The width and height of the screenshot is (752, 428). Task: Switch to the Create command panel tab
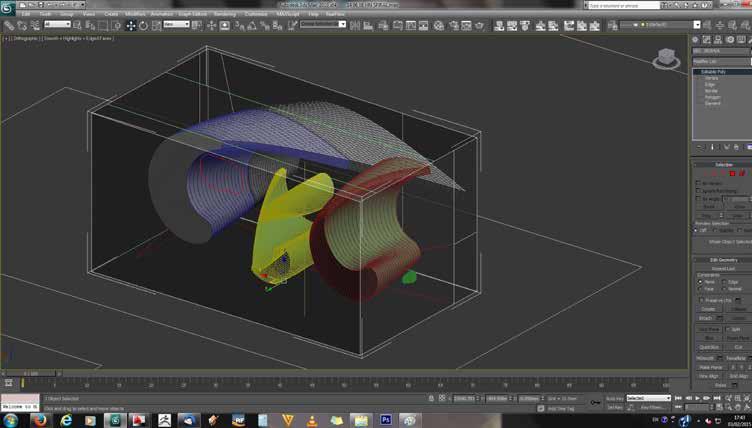point(695,40)
